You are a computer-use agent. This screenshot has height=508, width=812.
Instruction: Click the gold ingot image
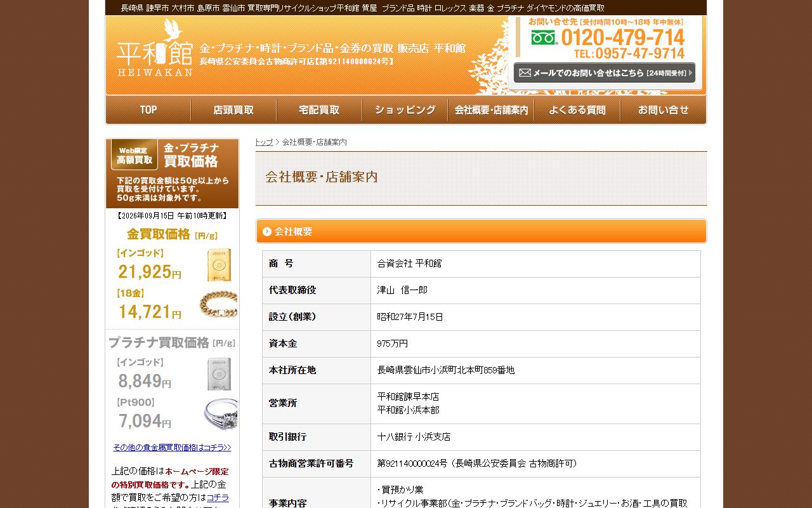[219, 265]
